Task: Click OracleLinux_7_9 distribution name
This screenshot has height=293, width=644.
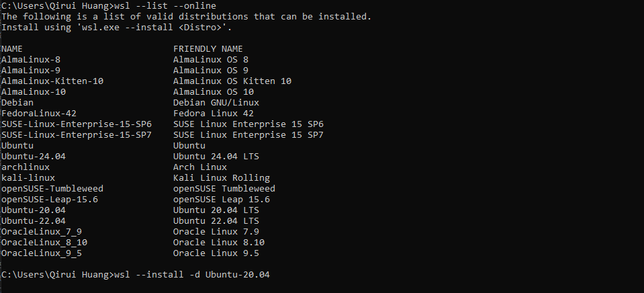Action: pos(42,232)
